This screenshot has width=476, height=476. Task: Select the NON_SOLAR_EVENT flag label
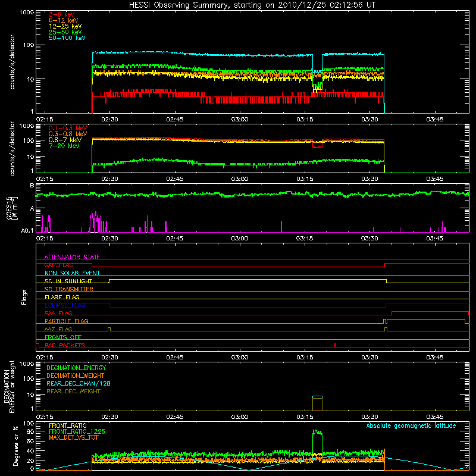[72, 273]
